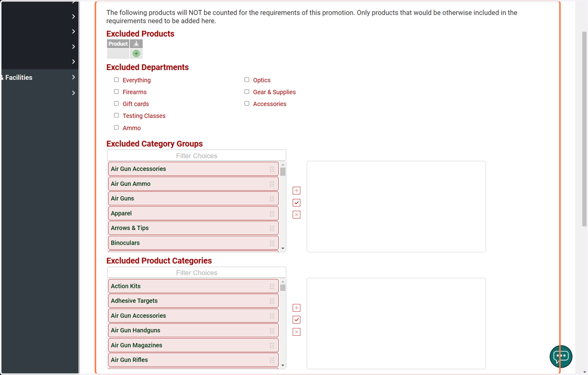Expand the sidebar item just above Facilities

[73, 61]
